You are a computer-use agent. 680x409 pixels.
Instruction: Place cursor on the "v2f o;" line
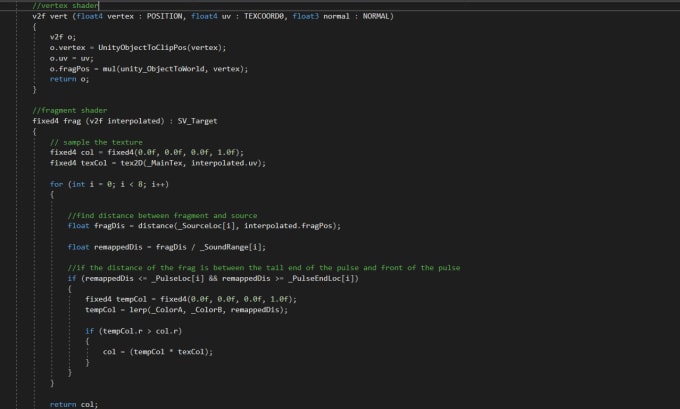coord(63,37)
